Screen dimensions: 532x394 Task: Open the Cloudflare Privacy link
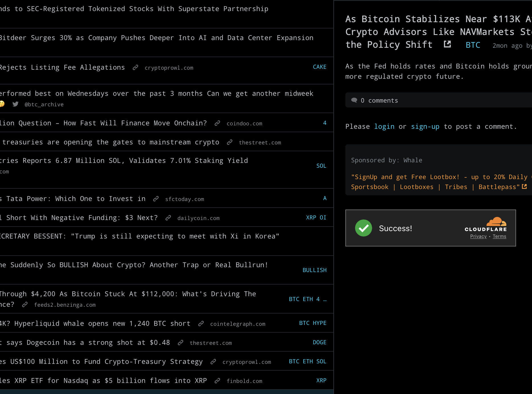(x=478, y=237)
